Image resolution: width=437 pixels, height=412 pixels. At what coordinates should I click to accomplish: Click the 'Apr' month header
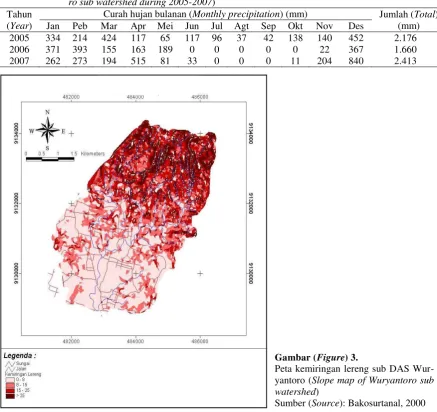point(138,26)
